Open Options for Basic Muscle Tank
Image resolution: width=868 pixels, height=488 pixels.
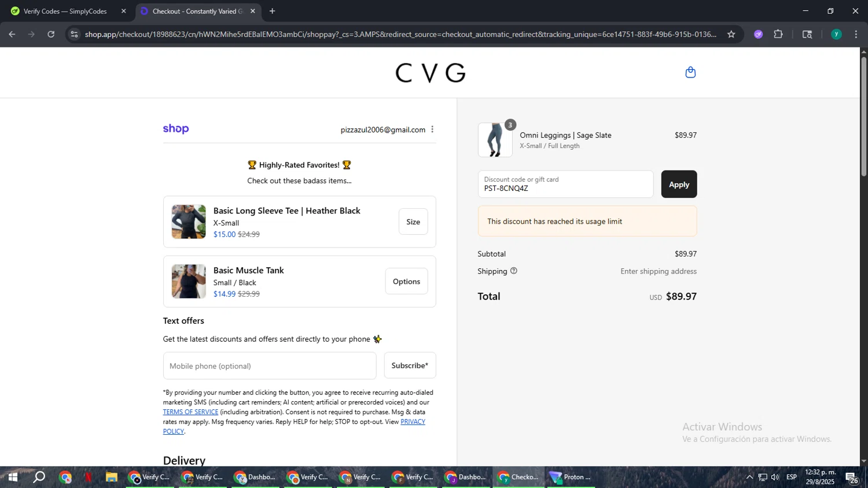tap(406, 281)
